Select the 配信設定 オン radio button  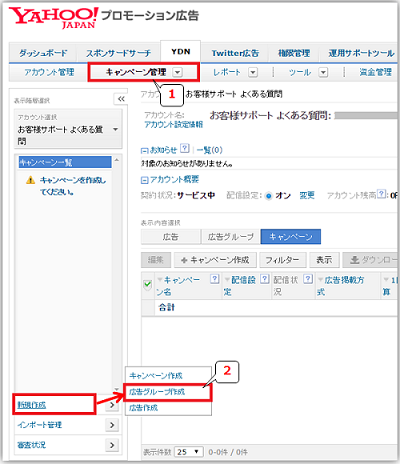coord(268,196)
